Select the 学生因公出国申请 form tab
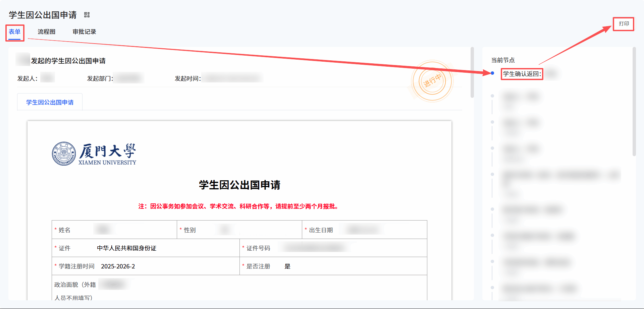The image size is (644, 309). [x=50, y=102]
